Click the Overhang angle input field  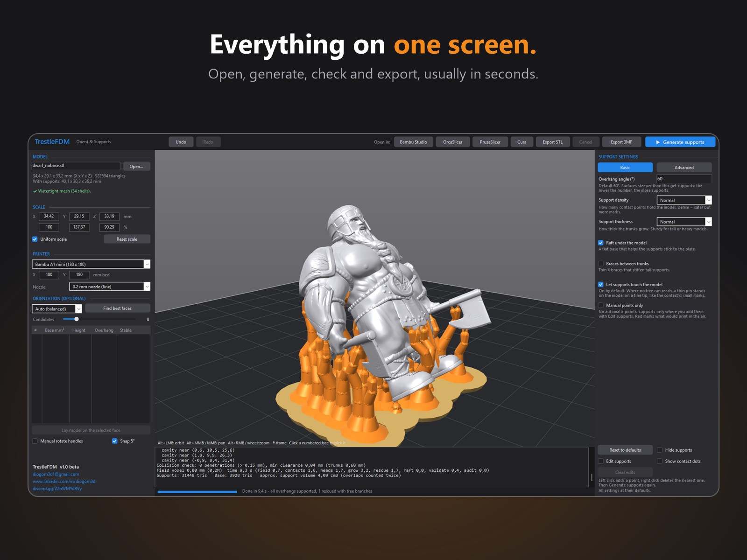click(684, 179)
